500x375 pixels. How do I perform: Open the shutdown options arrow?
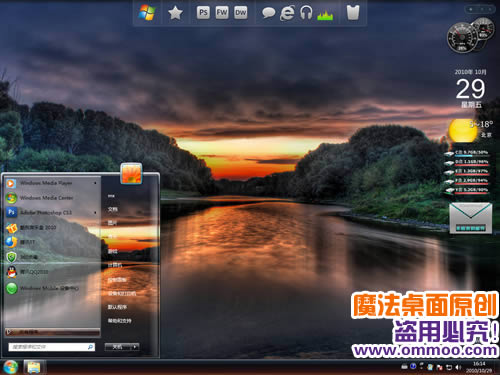135,347
